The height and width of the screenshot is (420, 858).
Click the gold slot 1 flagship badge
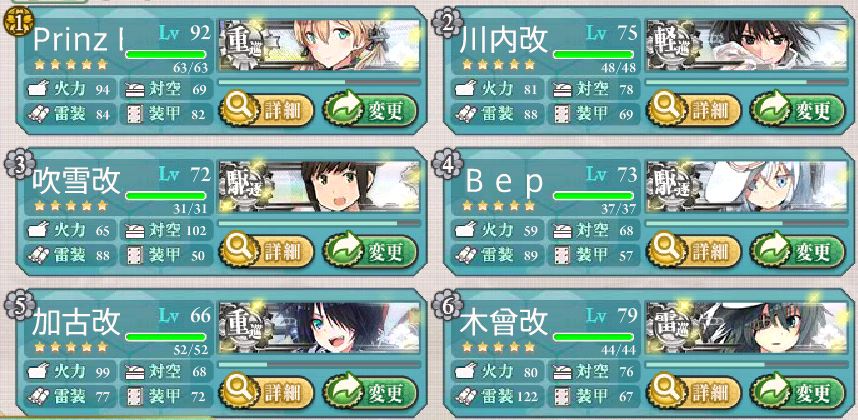point(16,23)
